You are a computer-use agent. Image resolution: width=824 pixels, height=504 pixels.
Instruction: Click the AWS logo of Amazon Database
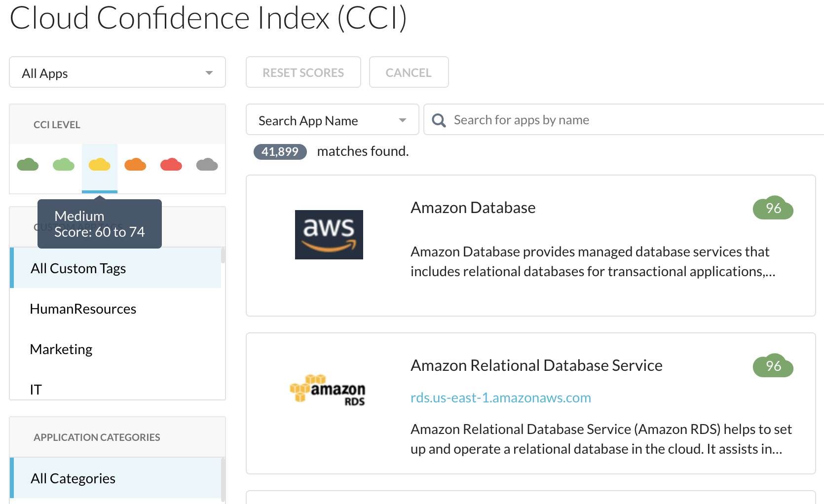point(329,235)
